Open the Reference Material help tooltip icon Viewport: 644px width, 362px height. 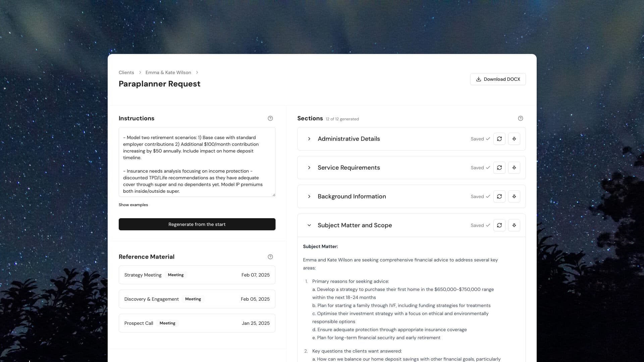[270, 257]
